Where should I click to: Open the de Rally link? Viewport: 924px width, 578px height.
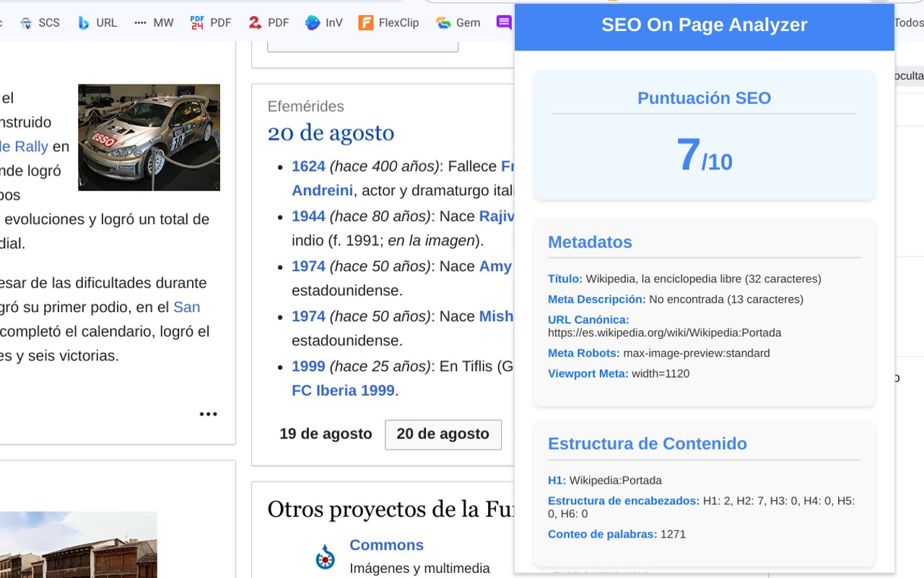[24, 146]
